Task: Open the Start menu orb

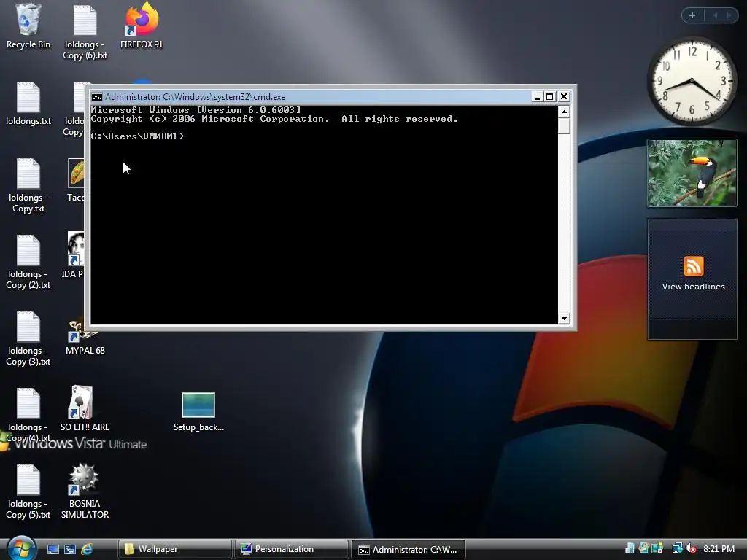Action: point(21,548)
